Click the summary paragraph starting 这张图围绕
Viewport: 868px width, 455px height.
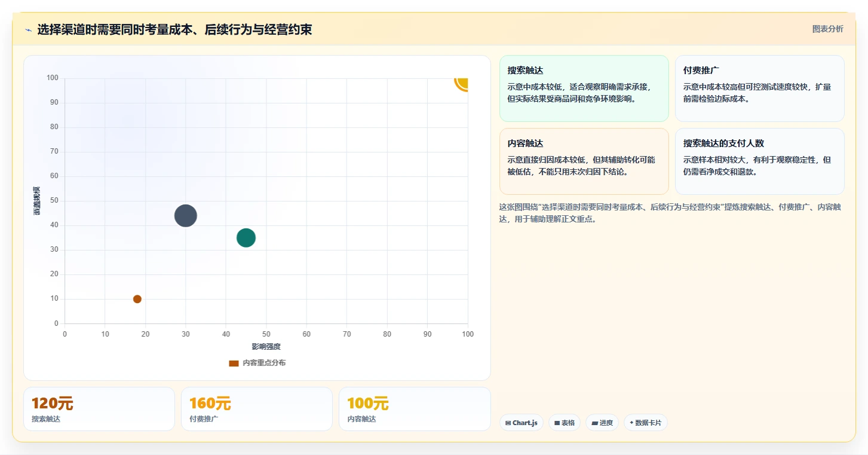(671, 213)
